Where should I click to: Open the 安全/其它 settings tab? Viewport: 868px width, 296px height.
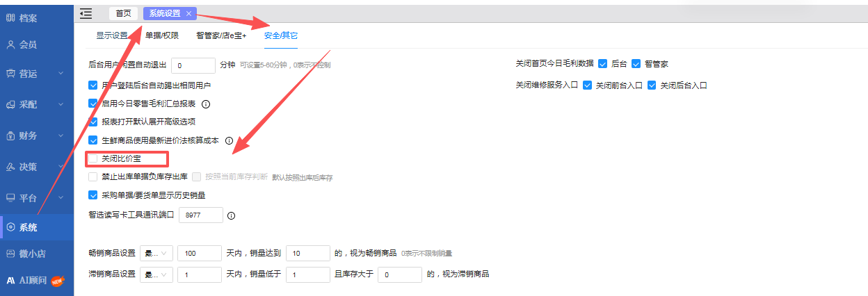coord(281,35)
